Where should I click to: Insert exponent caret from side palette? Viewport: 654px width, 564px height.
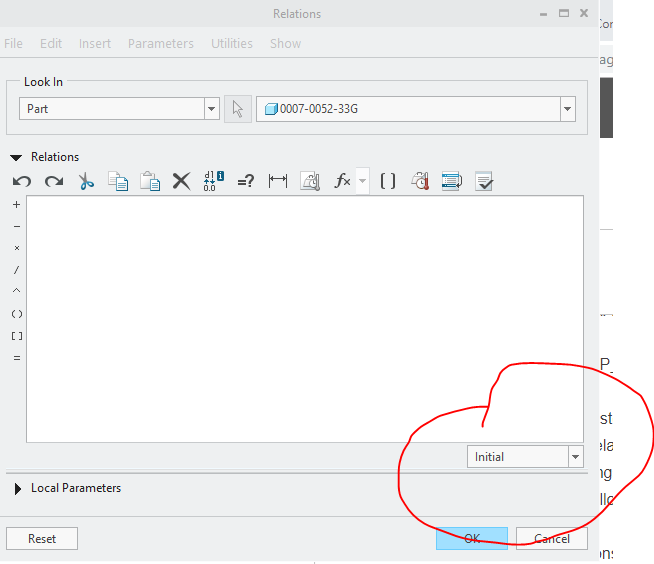[17, 290]
